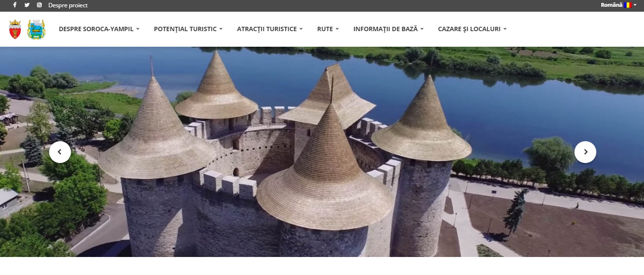Image resolution: width=644 pixels, height=275 pixels.
Task: Follow the Despre proiect link
Action: click(68, 5)
